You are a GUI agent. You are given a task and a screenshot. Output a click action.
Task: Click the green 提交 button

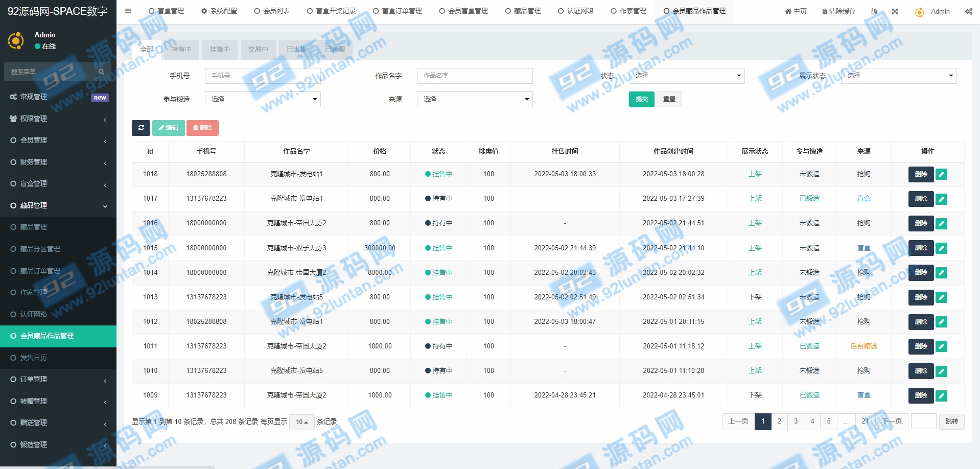pyautogui.click(x=642, y=99)
